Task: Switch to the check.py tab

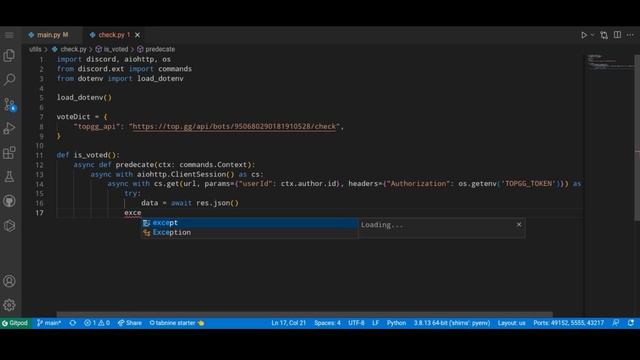Action: click(x=114, y=35)
